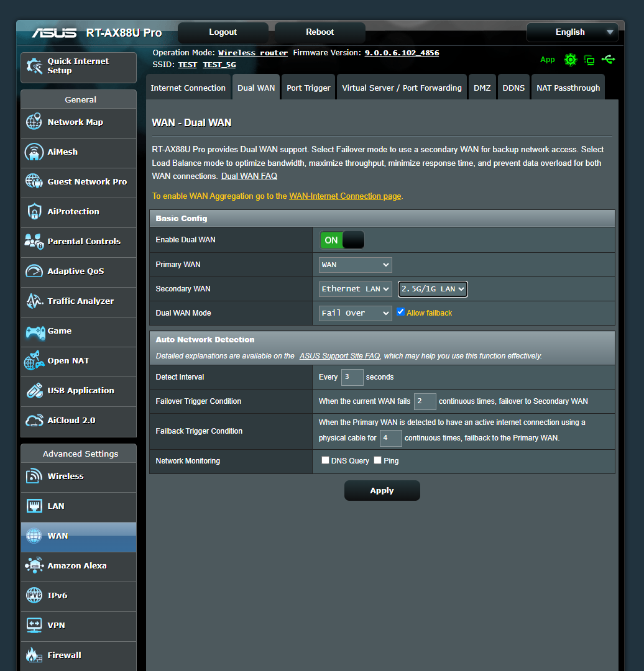644x671 pixels.
Task: Open ASUS Support Site FAQ link
Action: coord(339,355)
